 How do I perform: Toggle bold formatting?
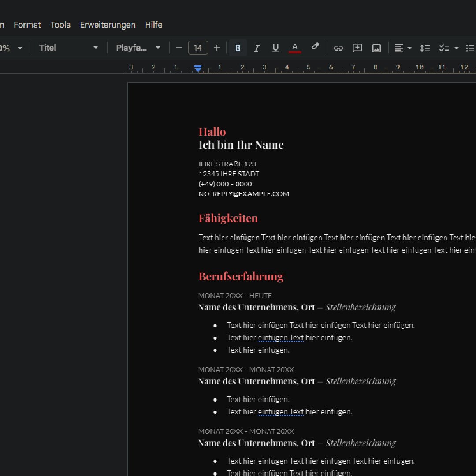238,48
